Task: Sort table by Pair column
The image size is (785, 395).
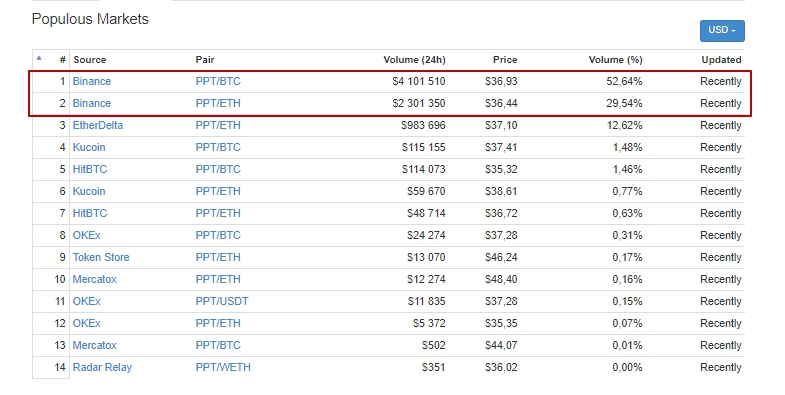Action: click(x=205, y=60)
